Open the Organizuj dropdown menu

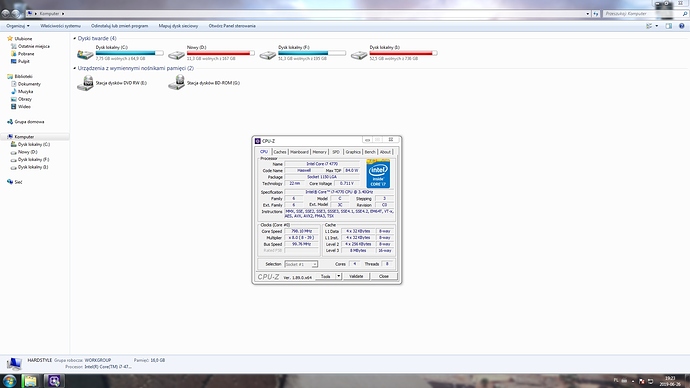click(18, 26)
